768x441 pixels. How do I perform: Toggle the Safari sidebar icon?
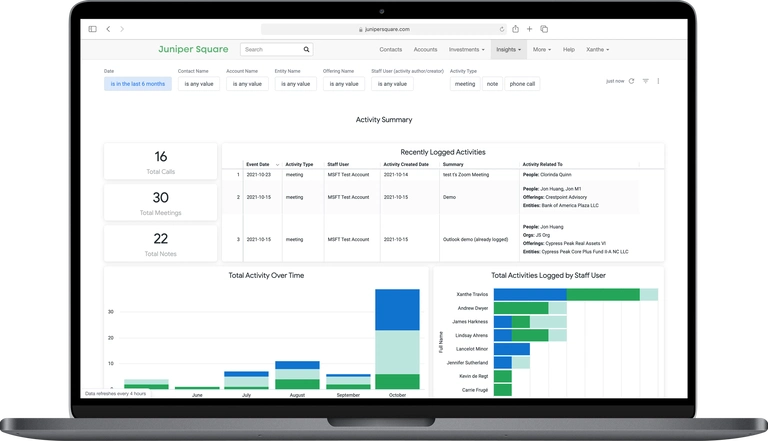pyautogui.click(x=93, y=30)
